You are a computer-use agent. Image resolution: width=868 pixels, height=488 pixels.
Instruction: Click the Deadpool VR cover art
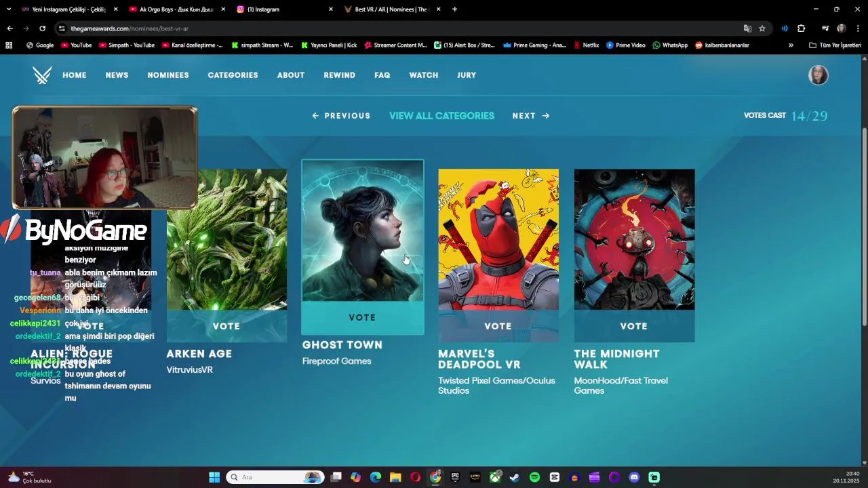point(498,239)
